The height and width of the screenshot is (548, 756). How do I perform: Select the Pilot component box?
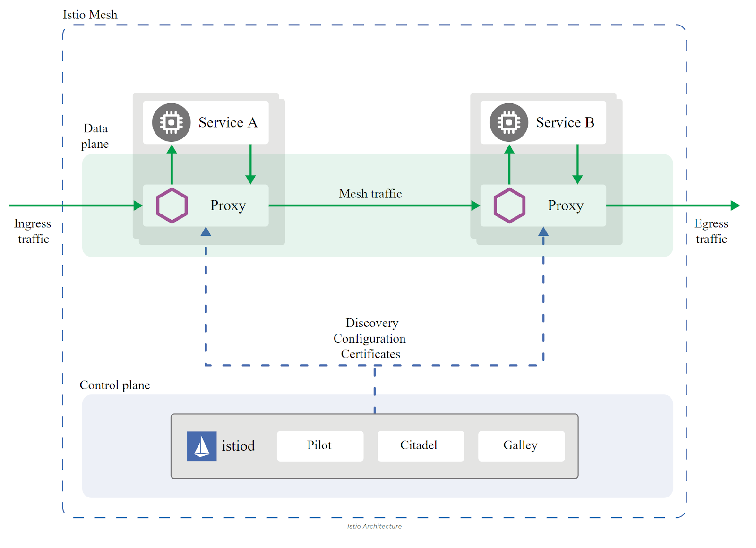coord(320,446)
